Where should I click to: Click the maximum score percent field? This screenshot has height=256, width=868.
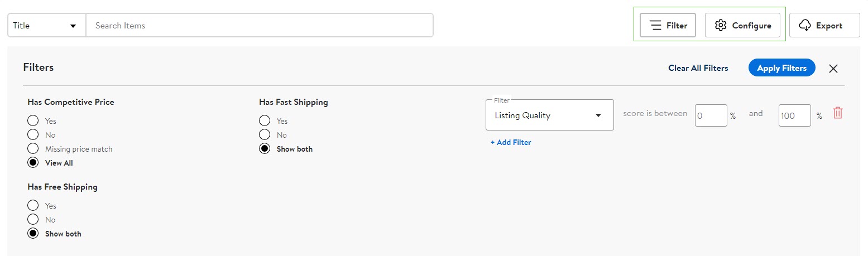tap(795, 115)
